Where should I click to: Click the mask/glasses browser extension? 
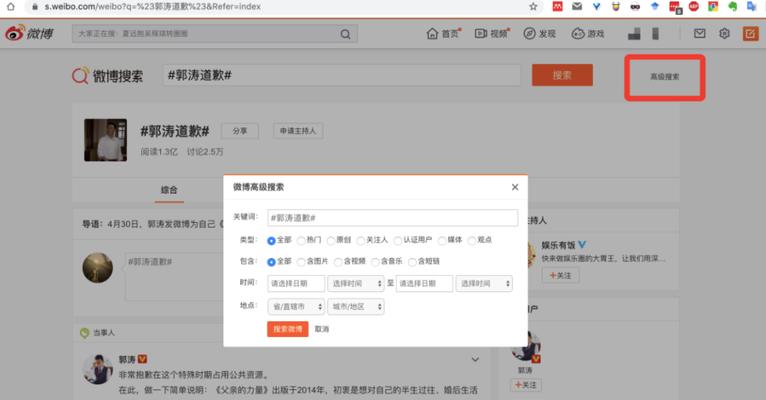click(635, 6)
